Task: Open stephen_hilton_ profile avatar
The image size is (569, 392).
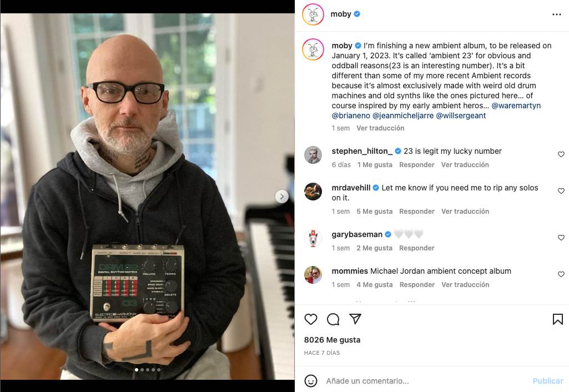Action: tap(313, 155)
